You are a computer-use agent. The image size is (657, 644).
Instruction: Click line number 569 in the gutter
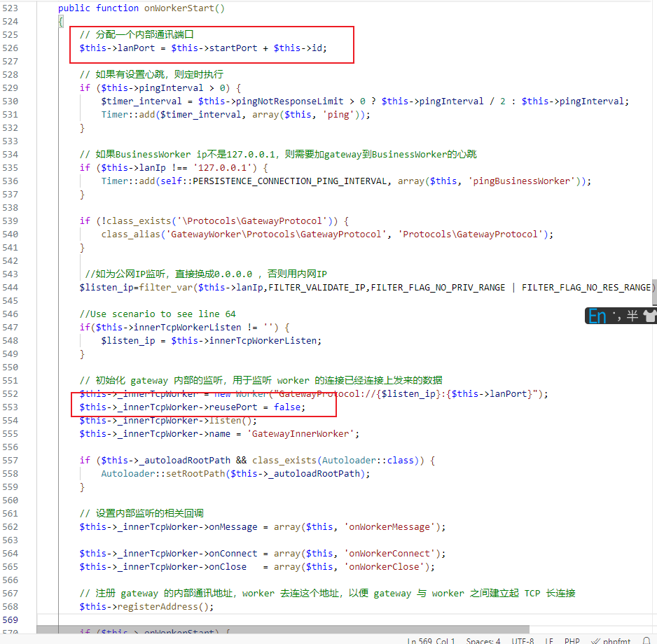tap(10, 620)
